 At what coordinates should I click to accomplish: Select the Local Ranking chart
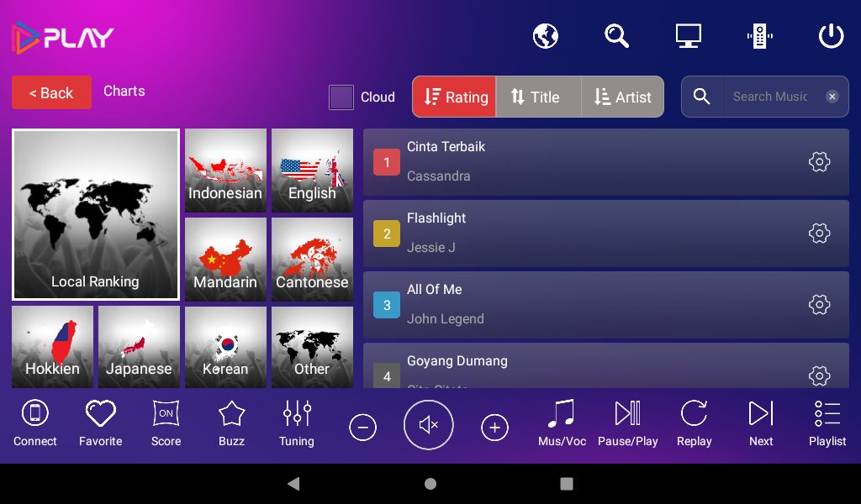coord(96,214)
